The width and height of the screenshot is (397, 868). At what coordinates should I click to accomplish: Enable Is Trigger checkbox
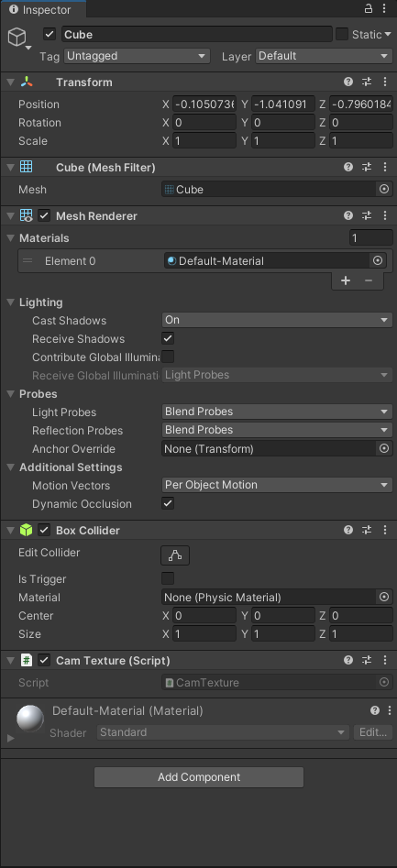click(168, 578)
